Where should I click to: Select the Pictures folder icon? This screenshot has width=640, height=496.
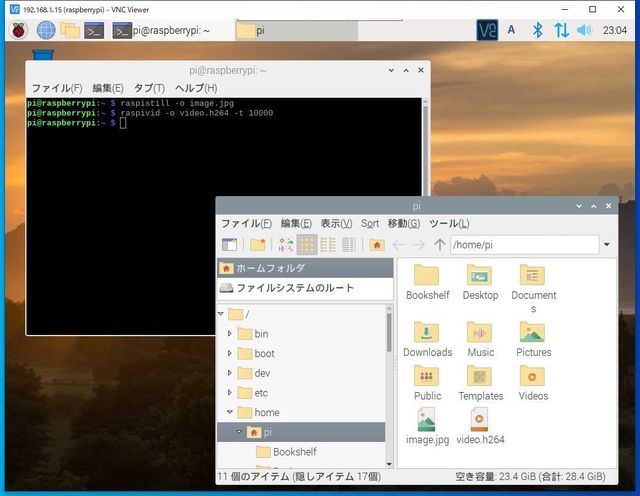(533, 339)
